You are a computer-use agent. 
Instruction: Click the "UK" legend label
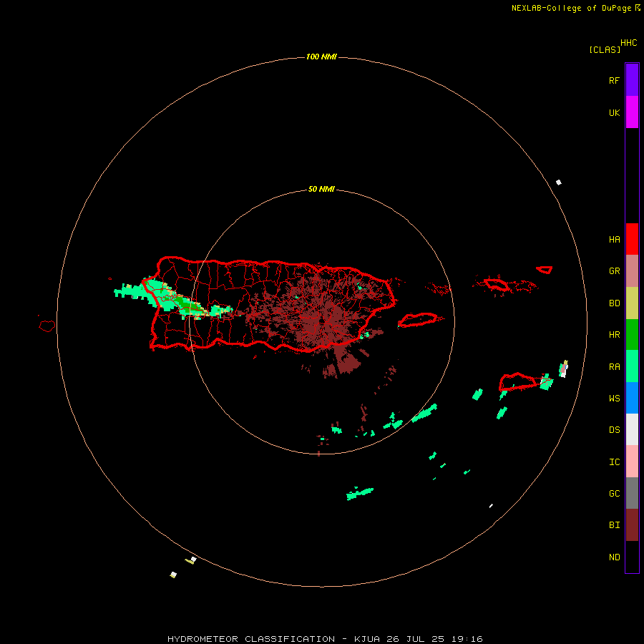614,113
